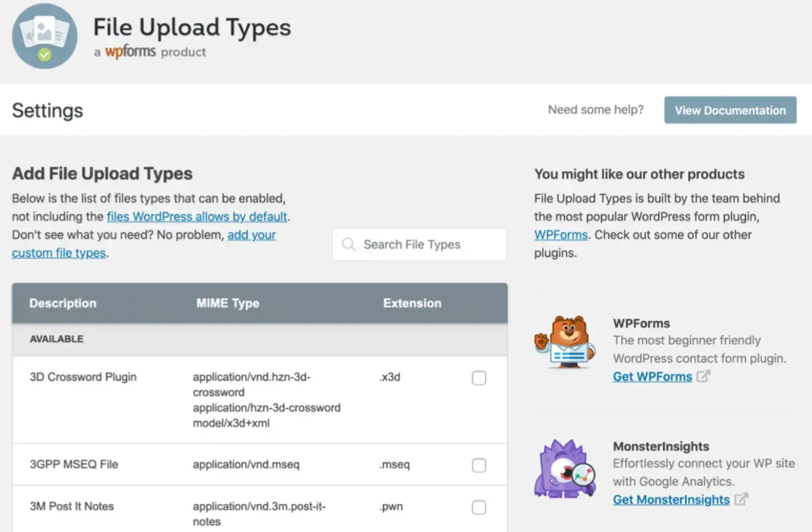This screenshot has width=812, height=532.
Task: Click the WPForms bear mascot icon
Action: pos(565,342)
